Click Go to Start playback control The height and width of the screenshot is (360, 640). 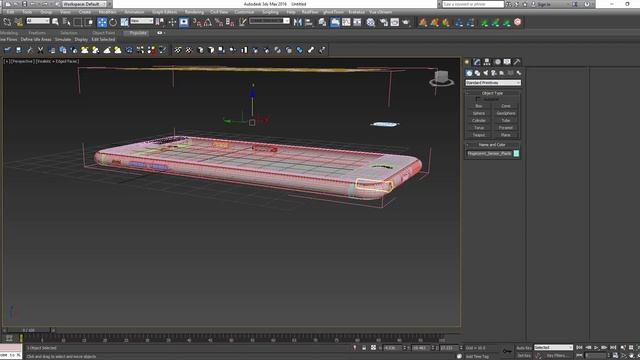click(579, 348)
